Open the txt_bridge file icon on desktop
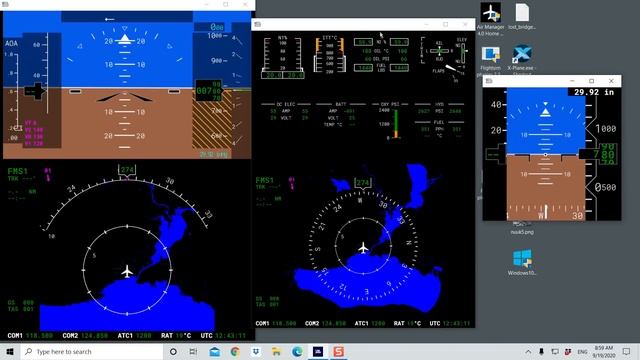Image resolution: width=640 pixels, height=360 pixels. pyautogui.click(x=522, y=16)
